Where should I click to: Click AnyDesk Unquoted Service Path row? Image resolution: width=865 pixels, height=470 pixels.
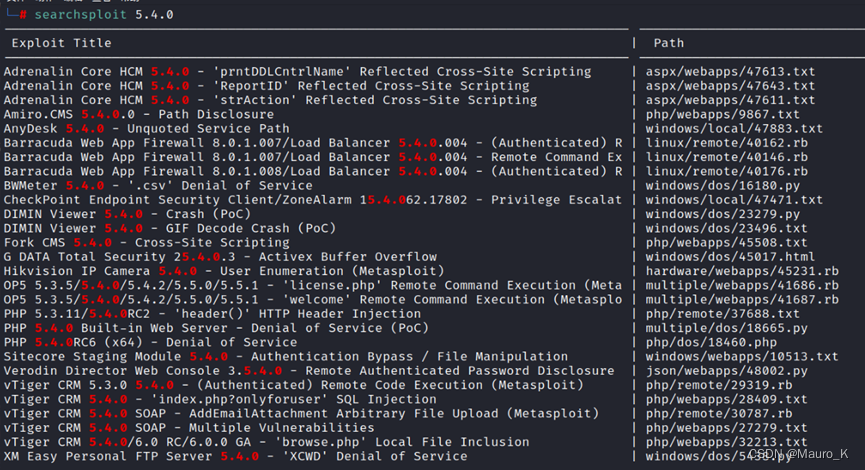coord(146,129)
